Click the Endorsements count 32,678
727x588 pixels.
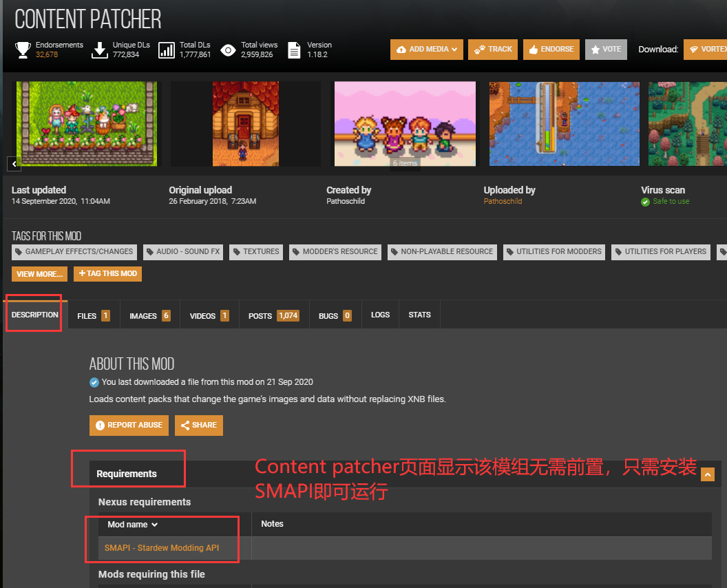click(x=47, y=54)
